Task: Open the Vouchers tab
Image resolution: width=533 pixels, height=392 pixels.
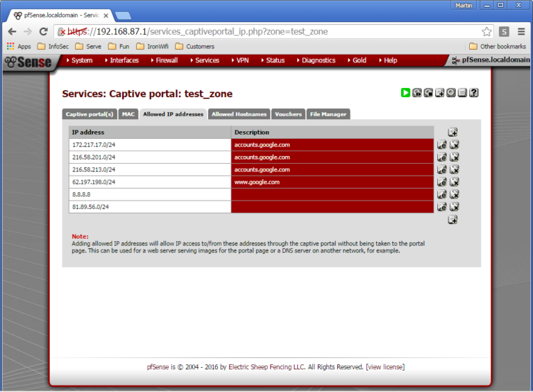Action: 288,114
